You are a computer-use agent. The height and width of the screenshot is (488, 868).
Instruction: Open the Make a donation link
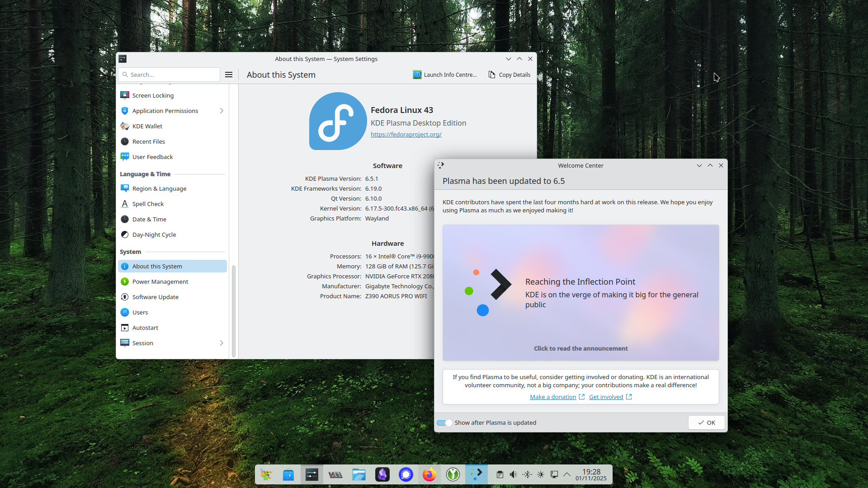(x=553, y=397)
